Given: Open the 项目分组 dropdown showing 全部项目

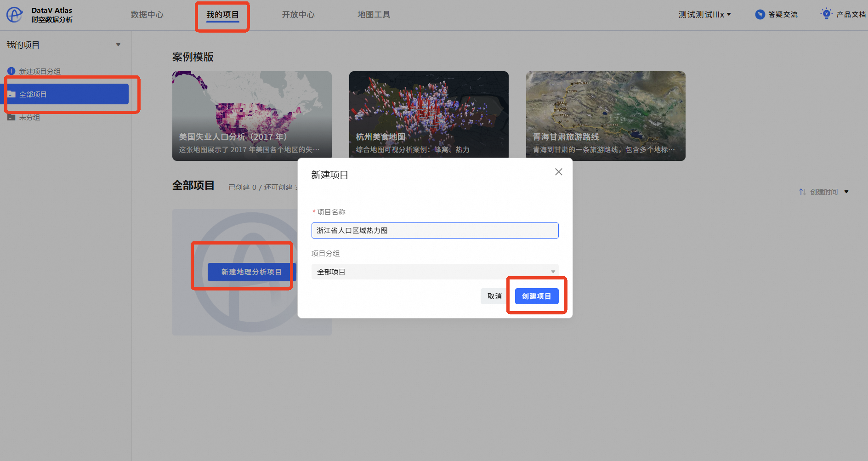Looking at the screenshot, I should pyautogui.click(x=435, y=272).
